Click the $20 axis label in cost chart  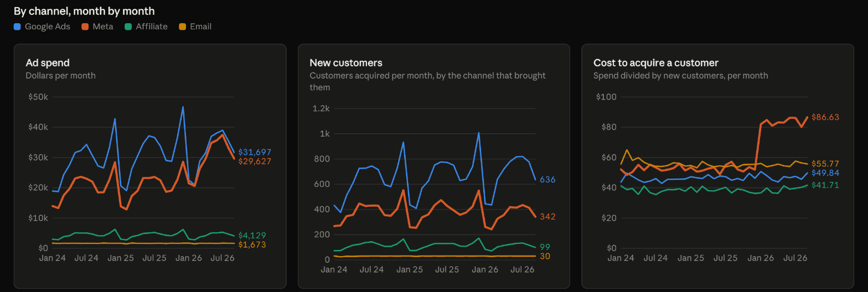[x=608, y=218]
